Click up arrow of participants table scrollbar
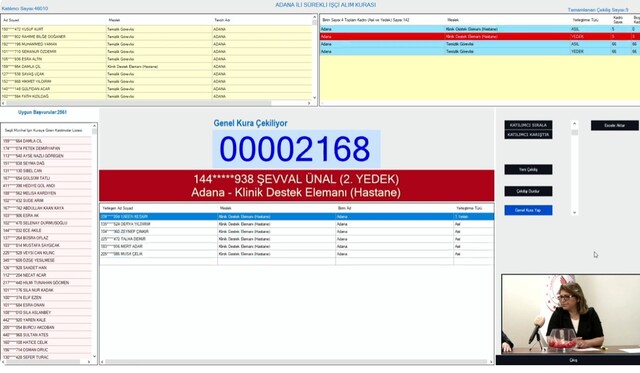Viewport: 640px width, 373px height. tap(314, 17)
